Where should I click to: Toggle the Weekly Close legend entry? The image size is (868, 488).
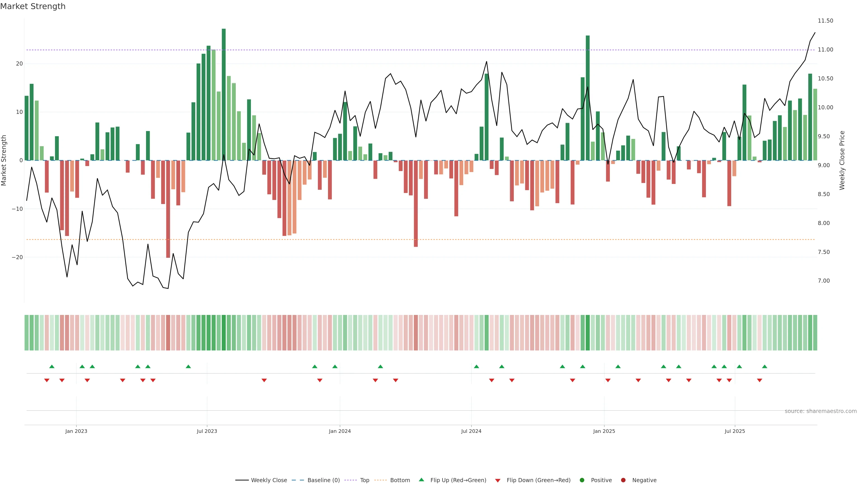pos(269,480)
